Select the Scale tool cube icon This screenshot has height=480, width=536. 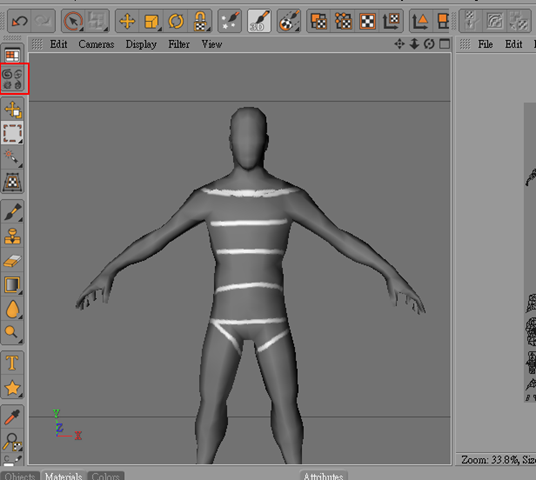[x=151, y=22]
